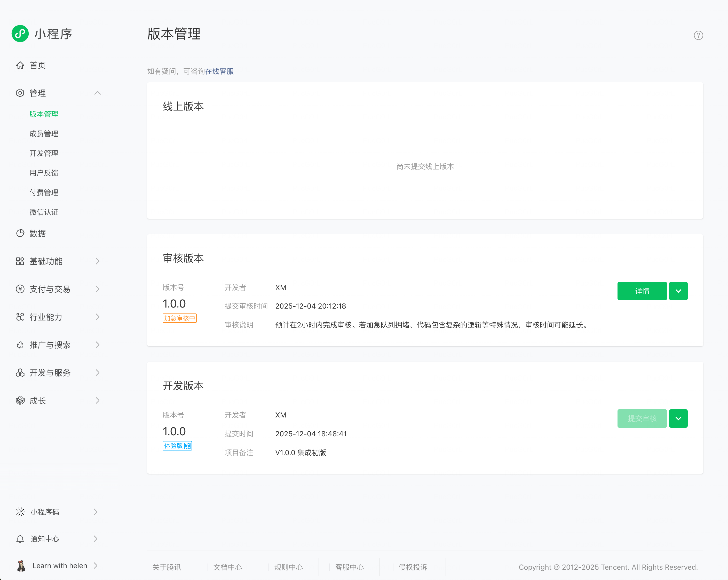Click the 首页 home icon
This screenshot has height=580, width=728.
coord(20,65)
